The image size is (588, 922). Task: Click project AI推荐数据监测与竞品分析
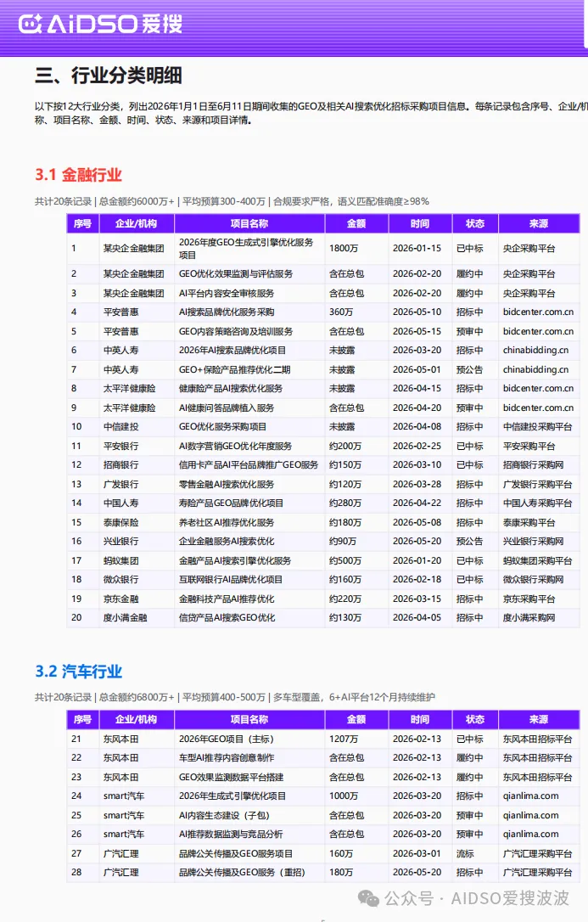click(x=231, y=834)
